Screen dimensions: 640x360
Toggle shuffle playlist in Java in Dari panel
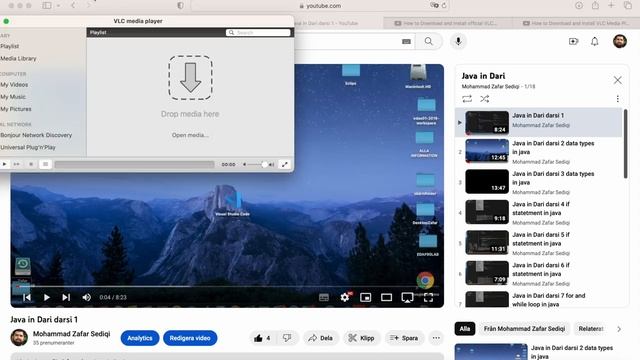(484, 99)
